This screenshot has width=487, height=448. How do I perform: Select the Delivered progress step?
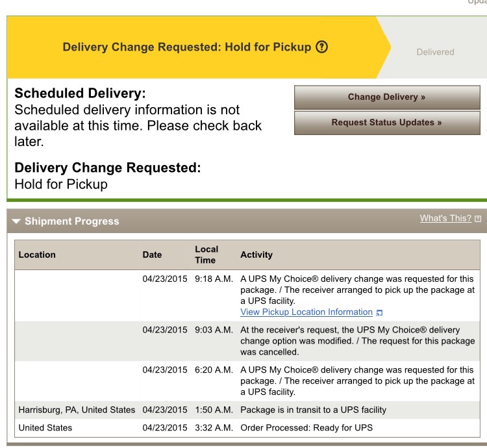(x=435, y=52)
